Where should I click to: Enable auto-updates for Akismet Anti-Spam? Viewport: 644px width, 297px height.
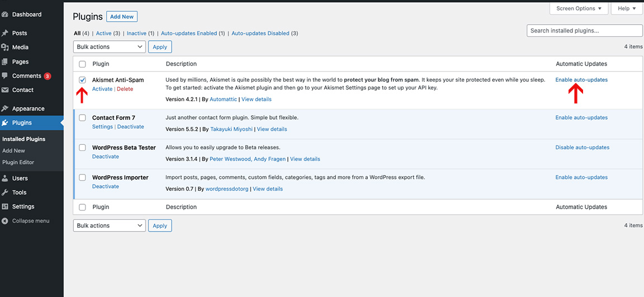pos(581,79)
